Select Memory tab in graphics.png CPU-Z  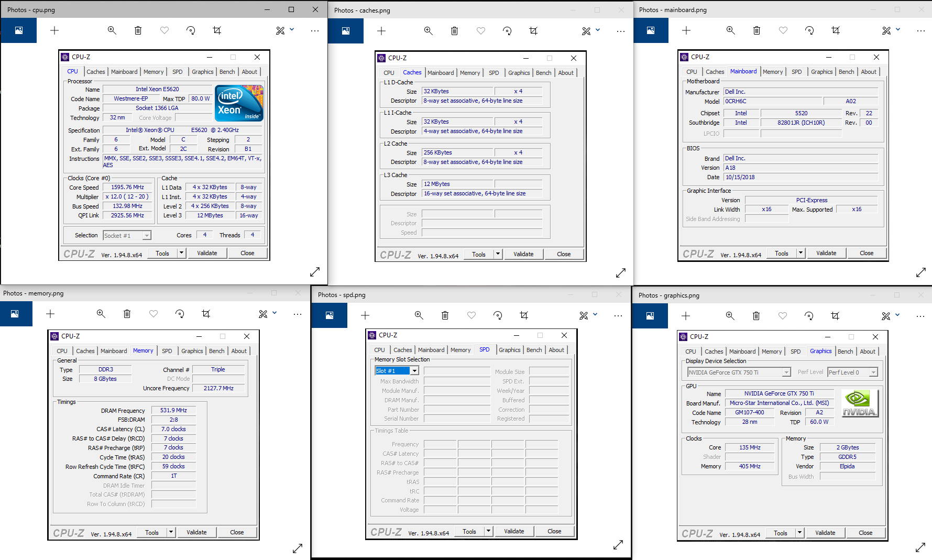pyautogui.click(x=772, y=352)
